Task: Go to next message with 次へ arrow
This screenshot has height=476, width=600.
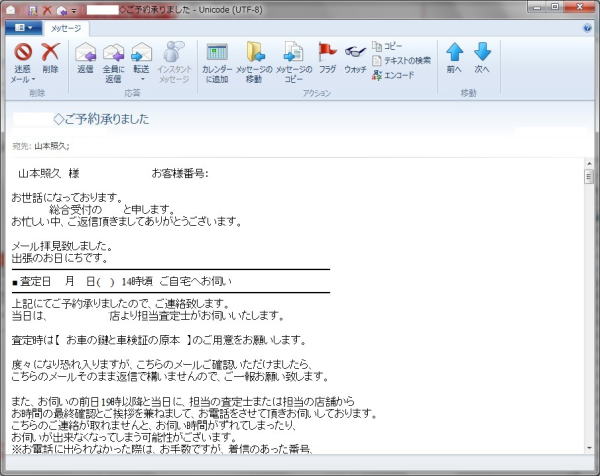Action: pos(483,58)
